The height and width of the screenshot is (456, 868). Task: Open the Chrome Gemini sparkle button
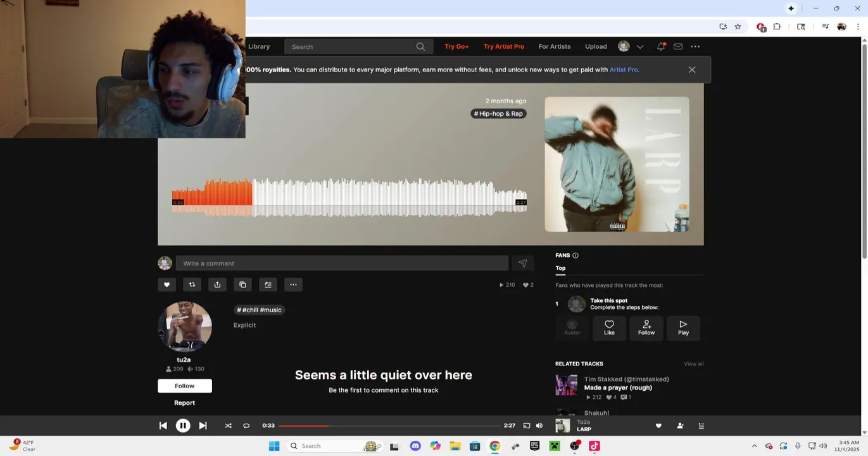pyautogui.click(x=791, y=8)
